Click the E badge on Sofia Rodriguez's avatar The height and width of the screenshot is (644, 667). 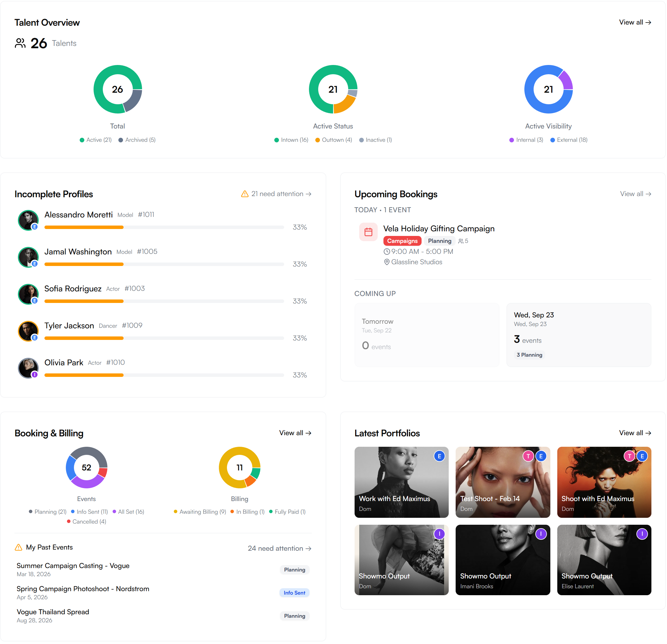tap(34, 301)
